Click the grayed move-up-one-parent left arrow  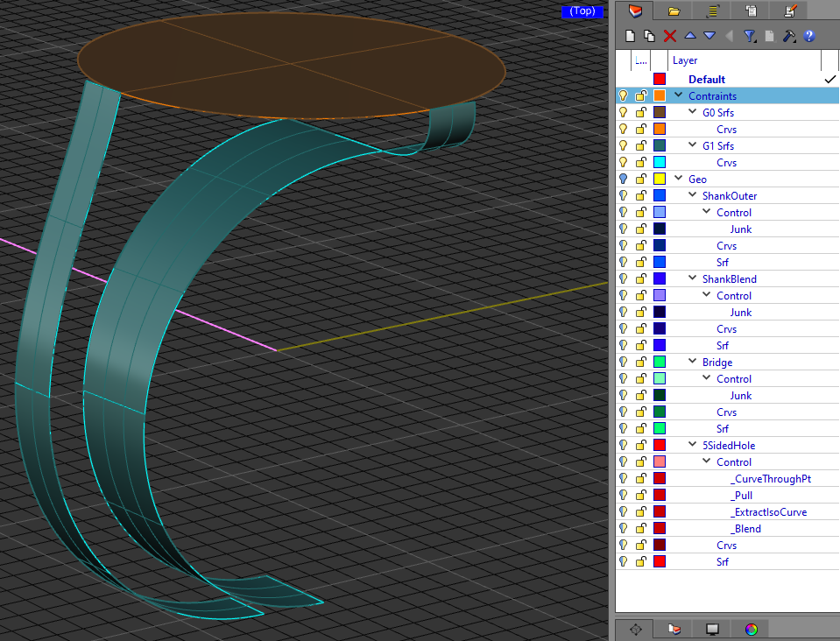pos(729,36)
